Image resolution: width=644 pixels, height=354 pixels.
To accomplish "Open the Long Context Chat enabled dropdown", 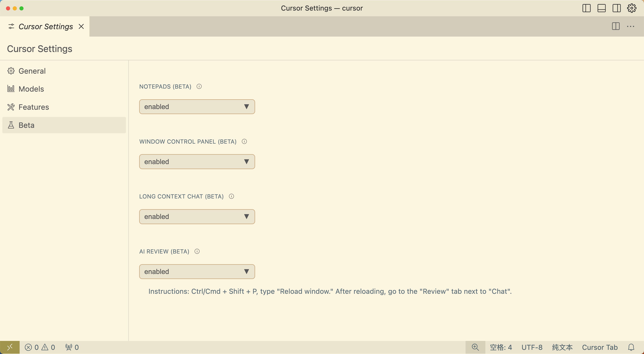I will [197, 217].
